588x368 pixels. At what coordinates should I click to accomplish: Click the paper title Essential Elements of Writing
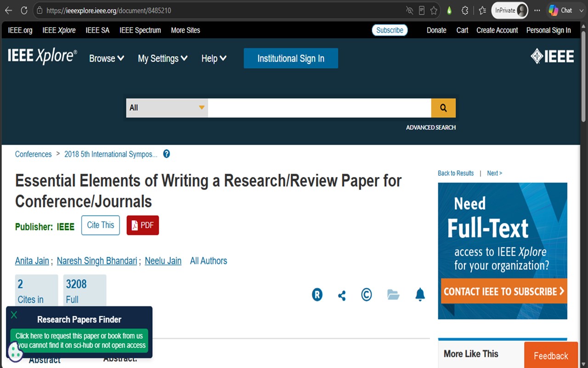pyautogui.click(x=208, y=191)
